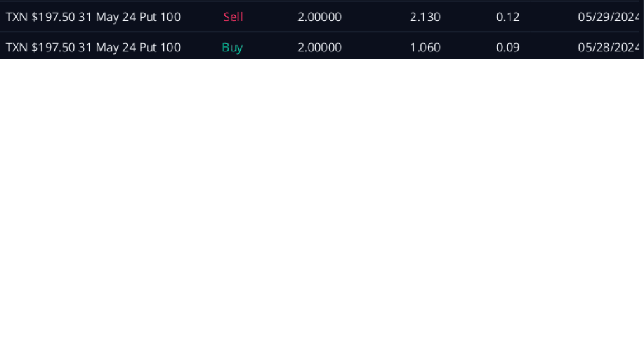
Task: Click the TXN ticker in the Buy row
Action: [17, 47]
